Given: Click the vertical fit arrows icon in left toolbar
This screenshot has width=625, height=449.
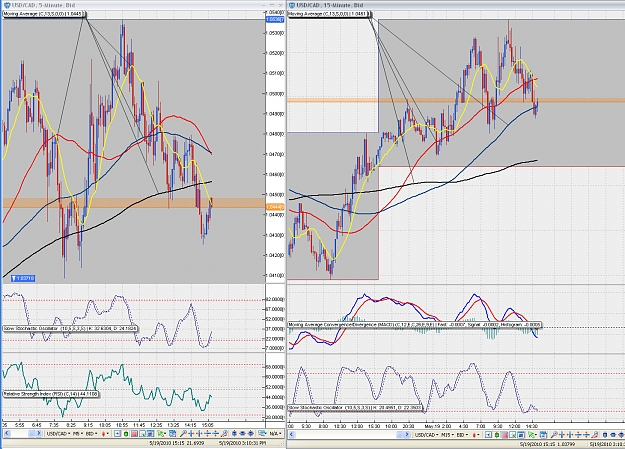Looking at the screenshot, I should tap(234, 433).
